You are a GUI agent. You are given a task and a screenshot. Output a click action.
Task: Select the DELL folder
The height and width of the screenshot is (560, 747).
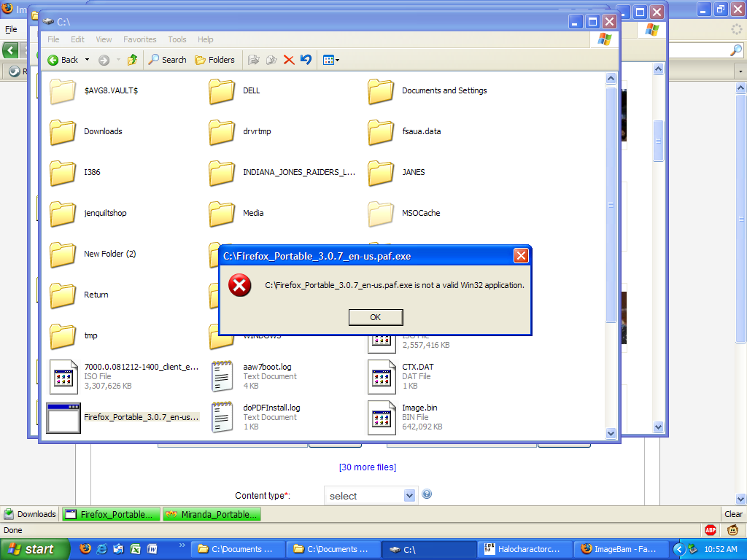click(234, 90)
